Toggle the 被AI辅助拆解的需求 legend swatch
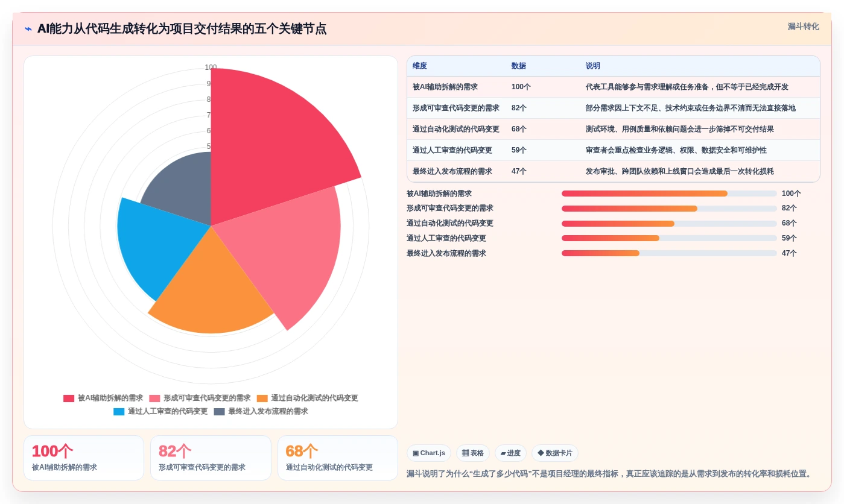844x504 pixels. point(69,398)
